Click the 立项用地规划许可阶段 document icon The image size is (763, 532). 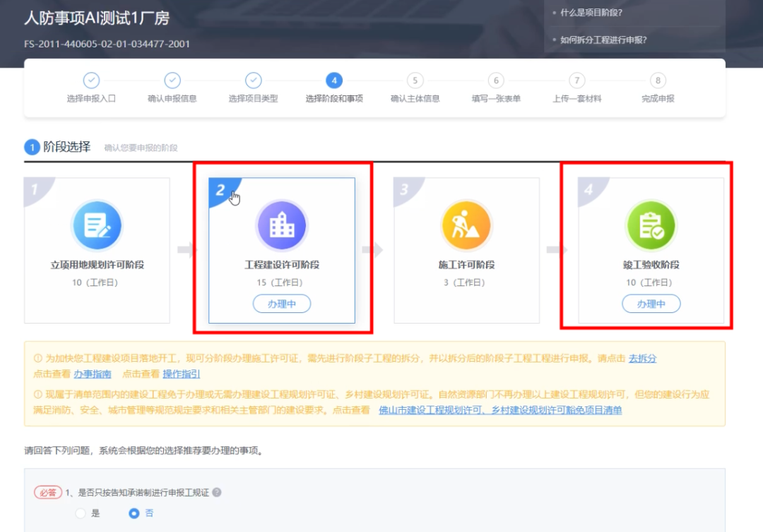(96, 226)
